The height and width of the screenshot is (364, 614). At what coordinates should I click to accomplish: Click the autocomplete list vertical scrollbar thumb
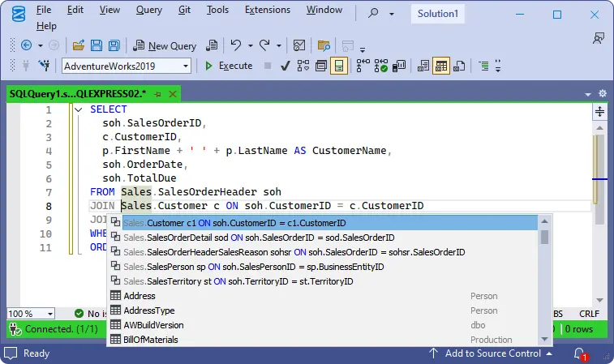coord(545,237)
